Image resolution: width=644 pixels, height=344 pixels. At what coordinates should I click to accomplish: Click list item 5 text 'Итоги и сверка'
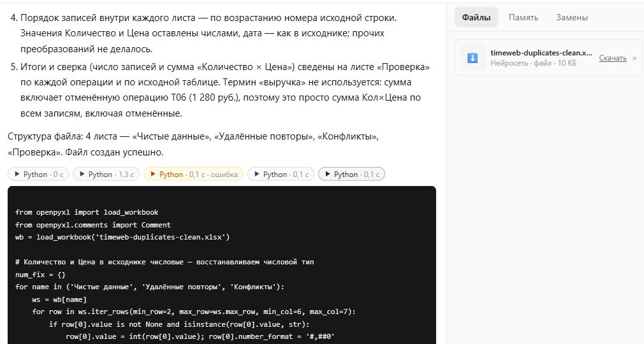[54, 67]
